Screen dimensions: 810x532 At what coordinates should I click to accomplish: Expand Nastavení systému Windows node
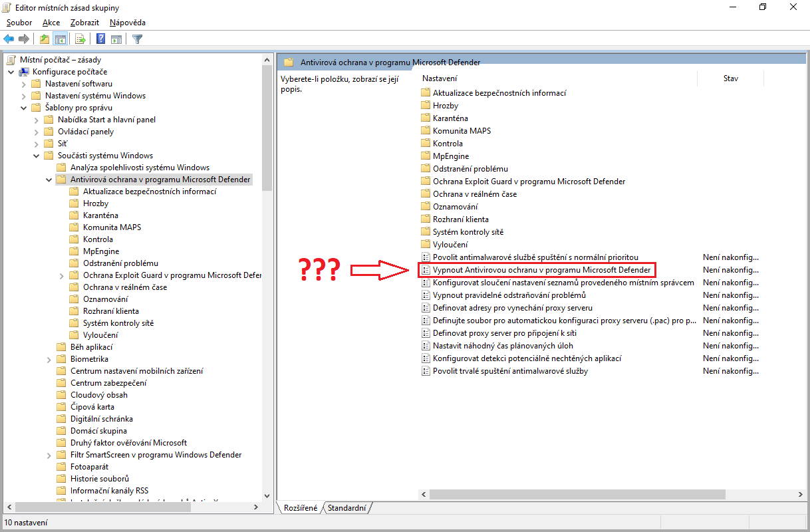coord(24,95)
